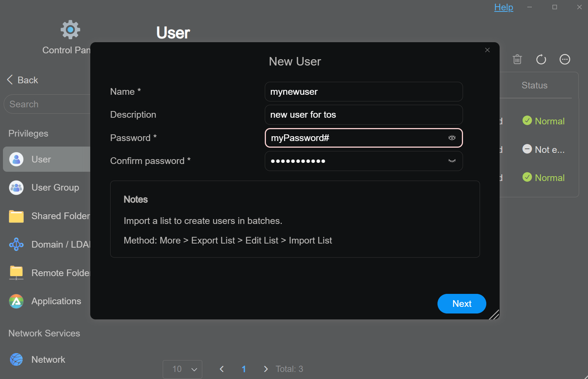Viewport: 588px width, 379px height.
Task: Reveal the Confirm password text with eye icon
Action: click(452, 161)
